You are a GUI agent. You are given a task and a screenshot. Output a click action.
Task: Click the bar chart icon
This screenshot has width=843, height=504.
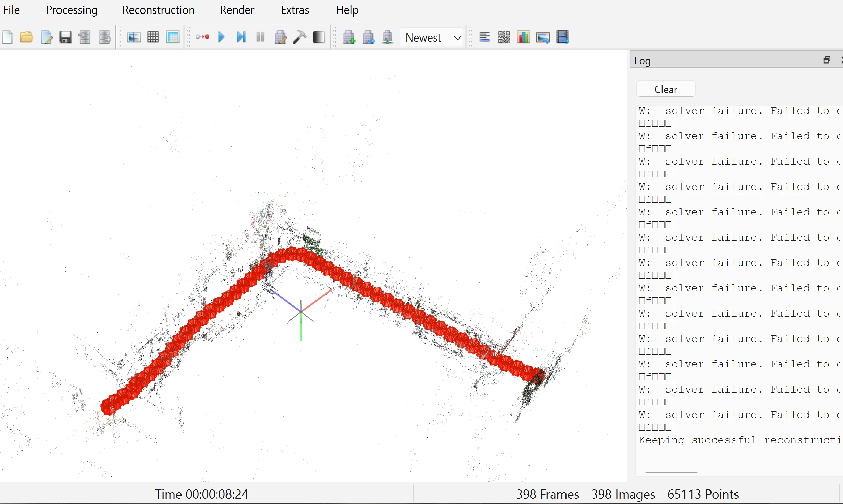coord(524,37)
